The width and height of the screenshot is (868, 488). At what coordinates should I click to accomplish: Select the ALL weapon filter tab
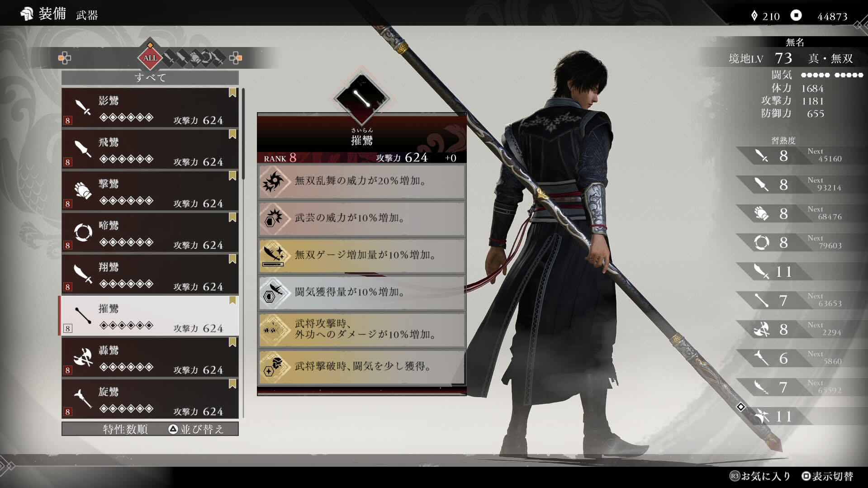pyautogui.click(x=150, y=58)
